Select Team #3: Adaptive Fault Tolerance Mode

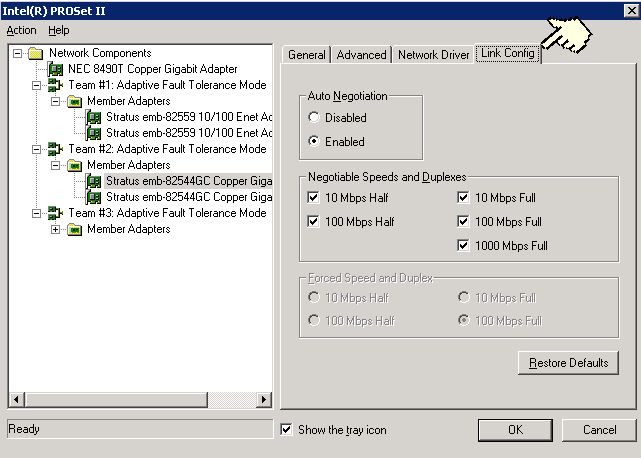(167, 213)
